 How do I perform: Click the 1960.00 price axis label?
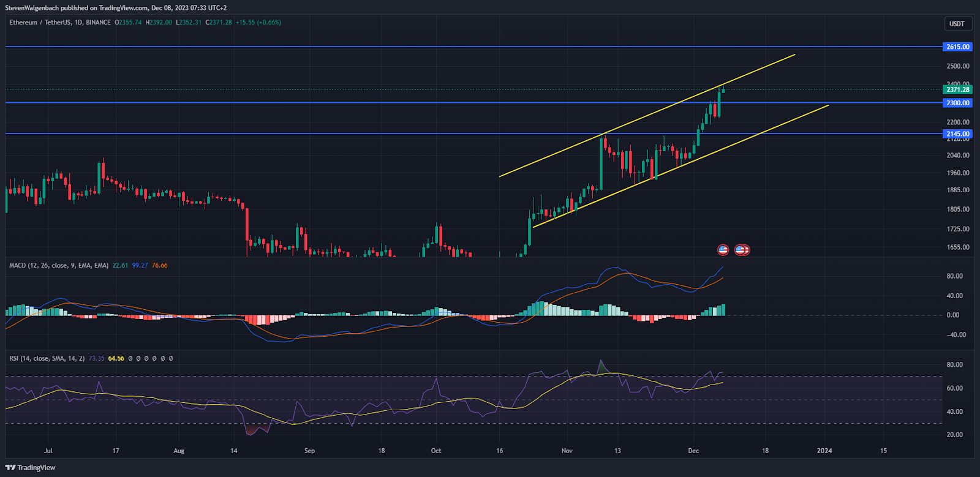(958, 173)
